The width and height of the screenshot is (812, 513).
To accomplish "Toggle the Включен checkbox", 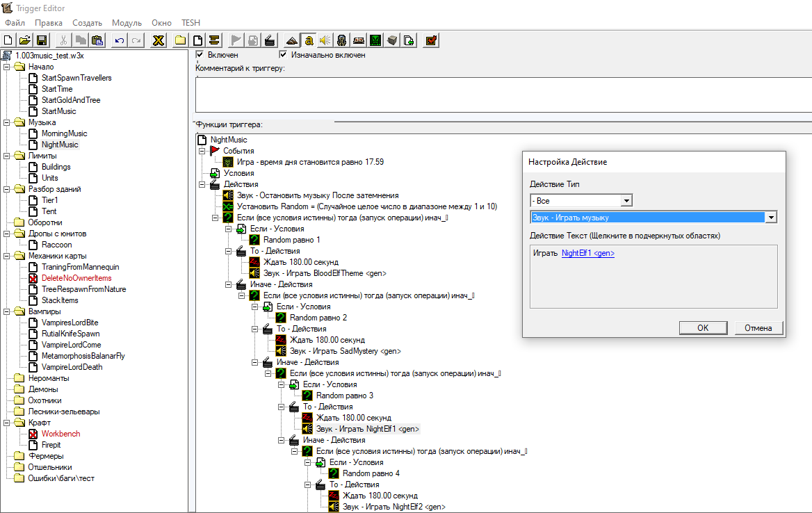I will click(x=200, y=54).
